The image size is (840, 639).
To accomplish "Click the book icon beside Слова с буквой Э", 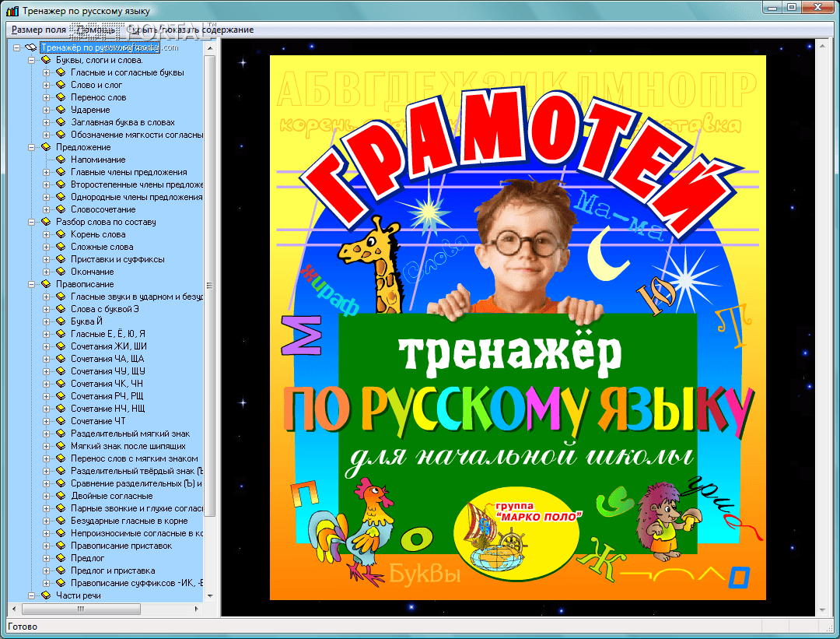I will [x=61, y=309].
